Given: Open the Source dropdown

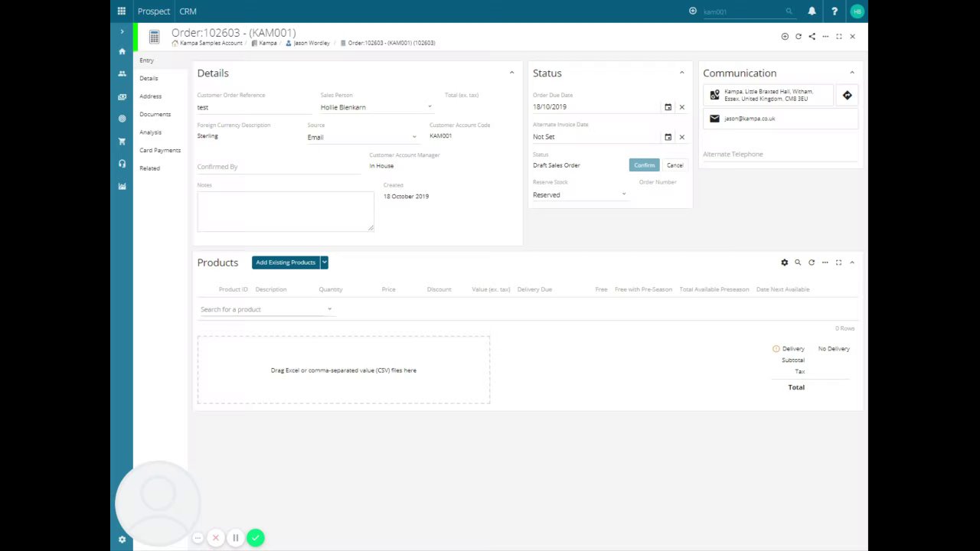Looking at the screenshot, I should tap(363, 137).
